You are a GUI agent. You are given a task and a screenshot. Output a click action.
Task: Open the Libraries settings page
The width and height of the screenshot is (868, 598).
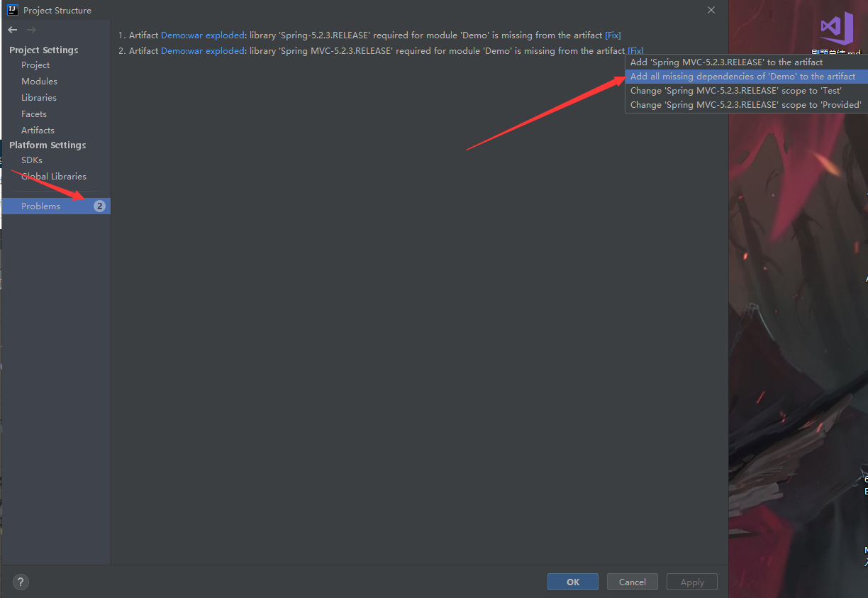pos(39,97)
